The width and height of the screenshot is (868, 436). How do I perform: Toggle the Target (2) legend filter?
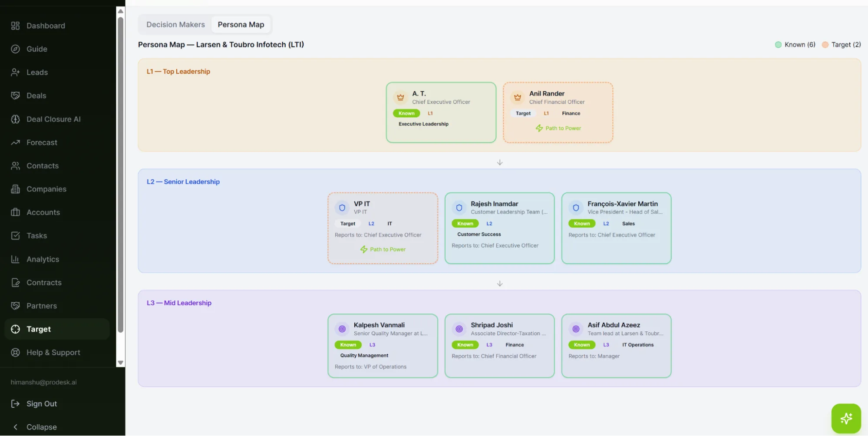(x=842, y=45)
